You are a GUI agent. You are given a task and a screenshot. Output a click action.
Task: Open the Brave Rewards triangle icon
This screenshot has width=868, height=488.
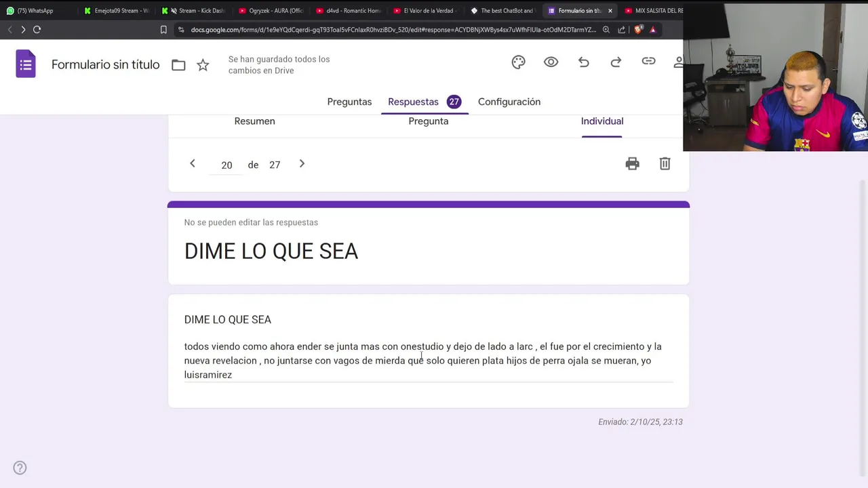pyautogui.click(x=653, y=30)
